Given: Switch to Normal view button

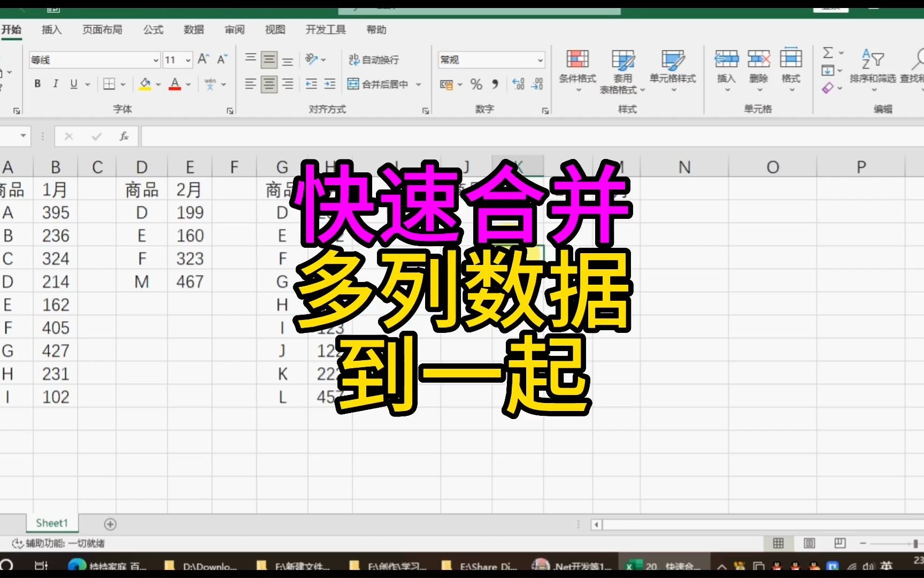Looking at the screenshot, I should coord(779,543).
